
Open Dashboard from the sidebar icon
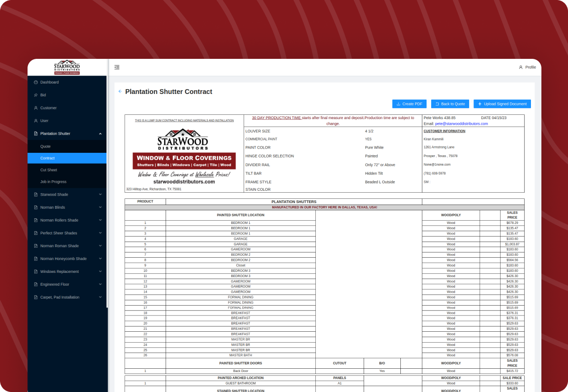point(36,82)
